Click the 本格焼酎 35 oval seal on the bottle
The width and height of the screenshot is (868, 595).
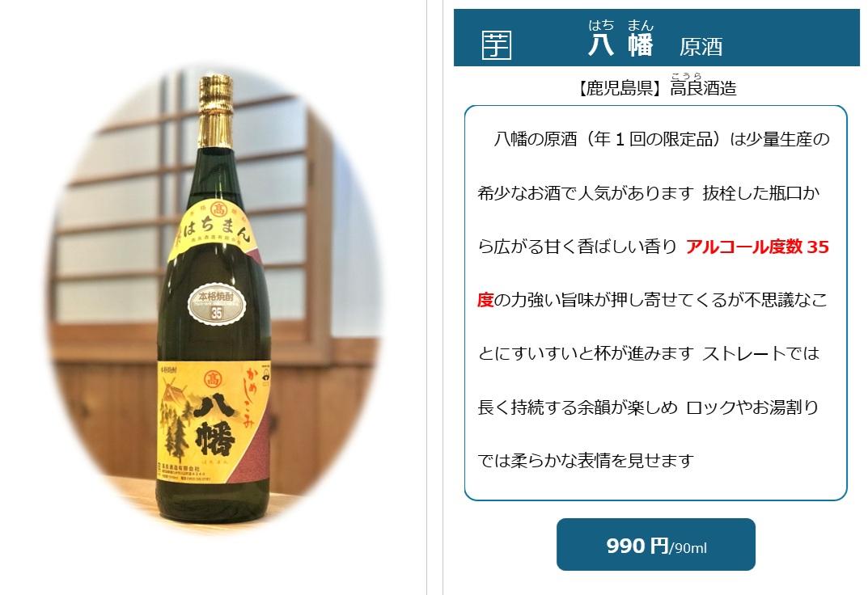pos(217,304)
